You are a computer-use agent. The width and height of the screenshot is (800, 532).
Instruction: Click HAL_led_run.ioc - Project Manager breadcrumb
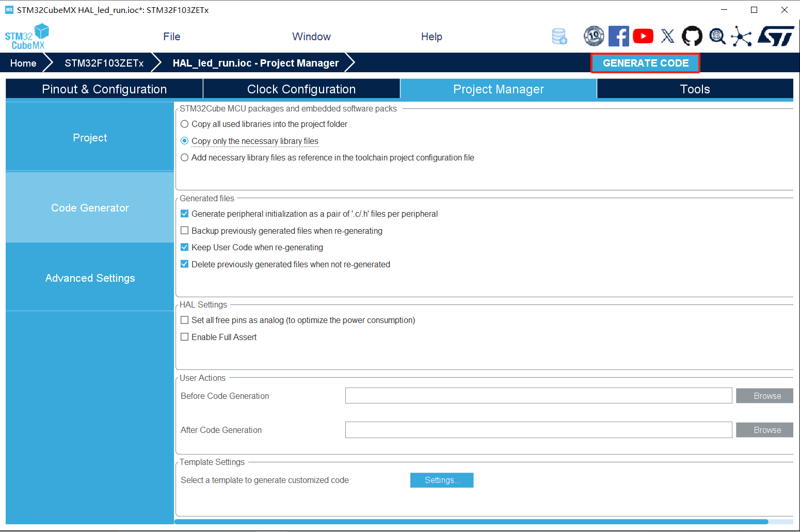click(256, 63)
